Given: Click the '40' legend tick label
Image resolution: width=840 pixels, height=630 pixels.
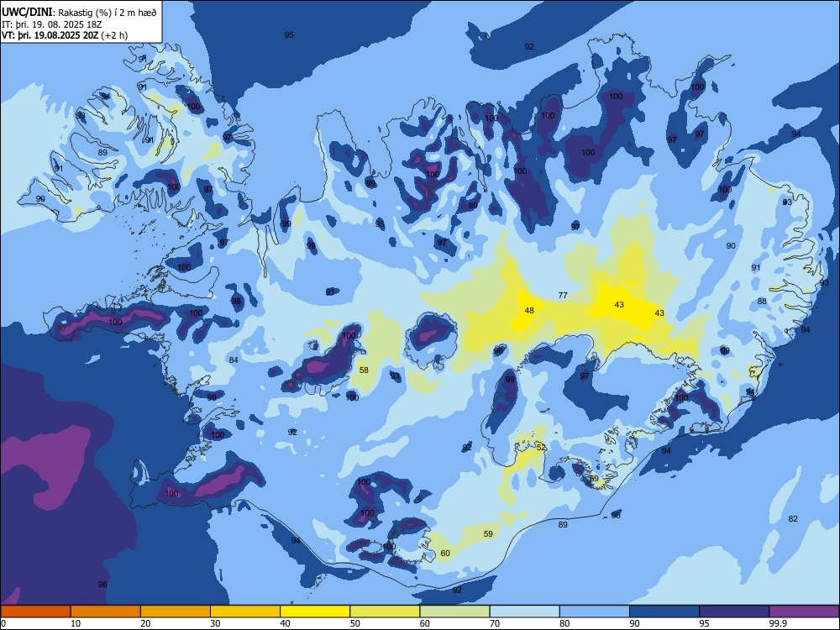Looking at the screenshot, I should pos(285,623).
